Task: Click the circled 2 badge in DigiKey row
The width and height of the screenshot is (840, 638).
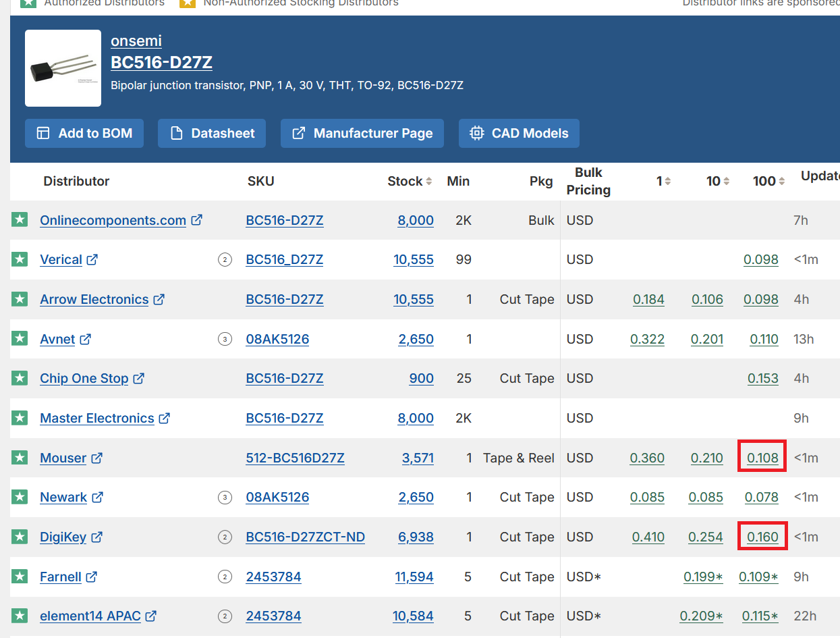Action: [x=225, y=537]
